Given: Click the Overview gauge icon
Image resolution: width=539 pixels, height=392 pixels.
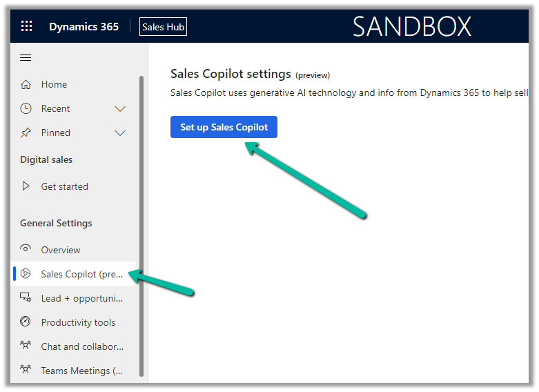Looking at the screenshot, I should 26,250.
